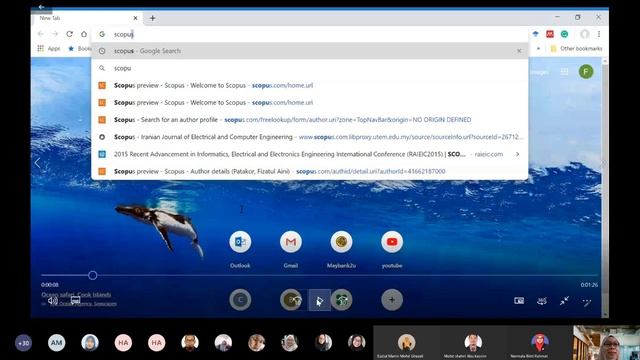Show the +30 more participants badge
Viewport: 640px width, 360px height.
[24, 343]
